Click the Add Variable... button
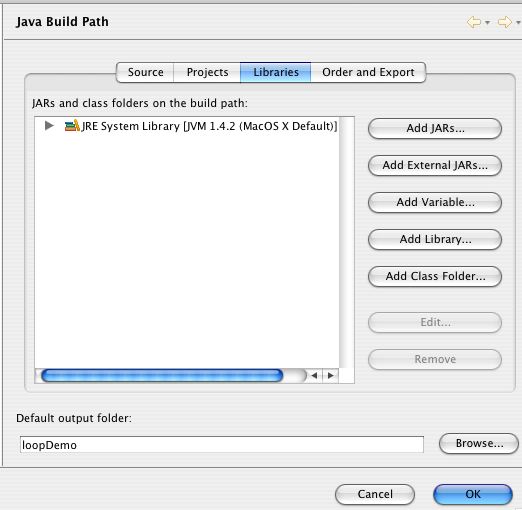This screenshot has width=522, height=510. pos(435,202)
